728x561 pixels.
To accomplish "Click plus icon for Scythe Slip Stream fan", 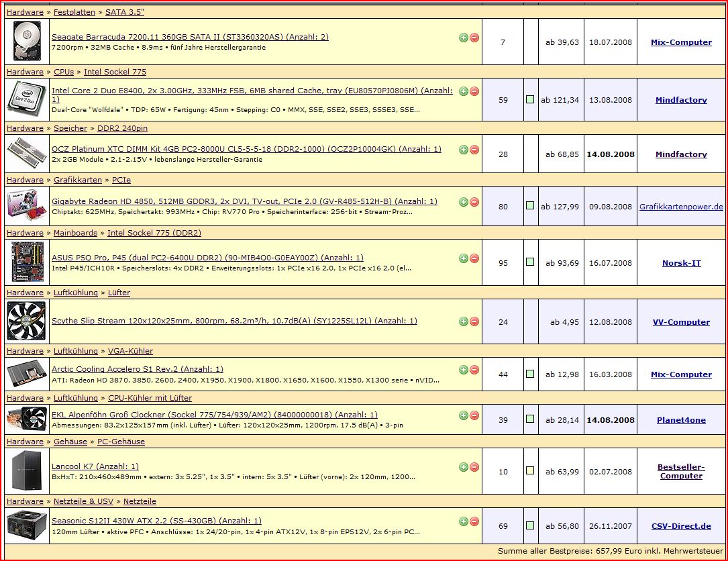I will click(464, 321).
